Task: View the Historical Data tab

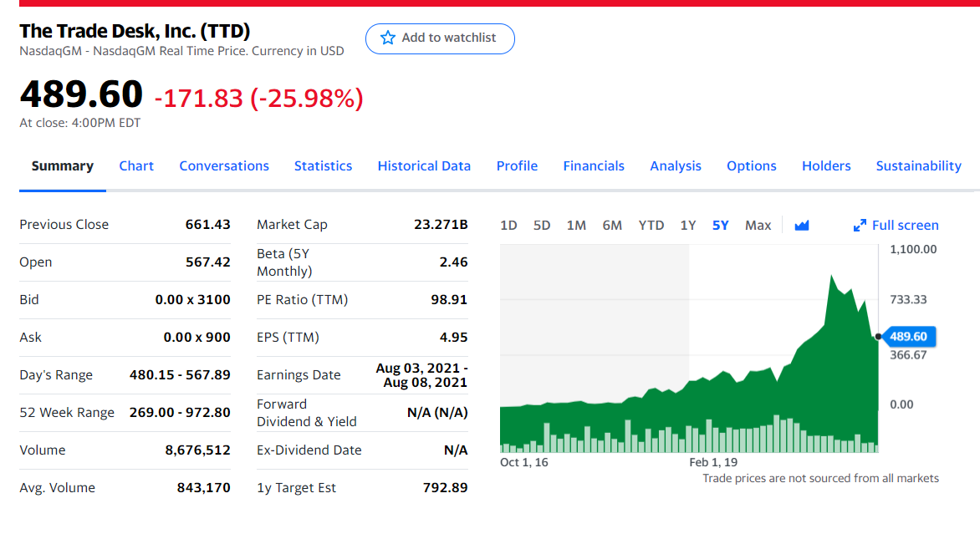Action: click(x=424, y=166)
